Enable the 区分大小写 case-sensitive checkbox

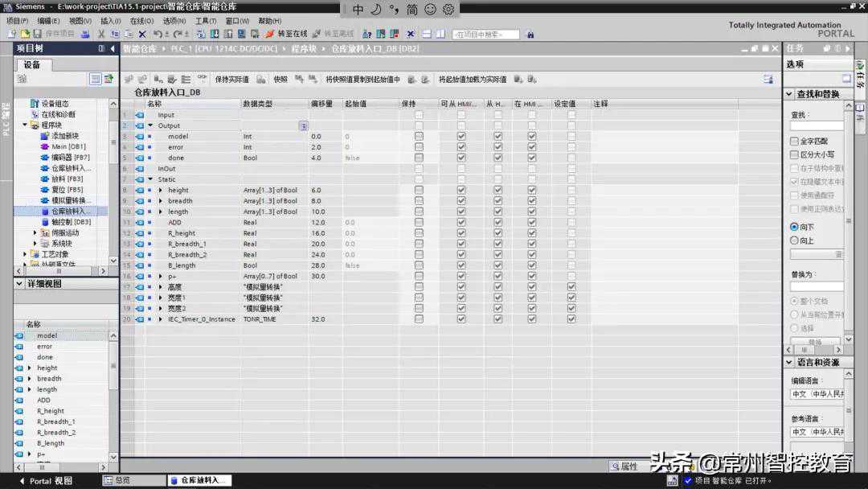[795, 154]
